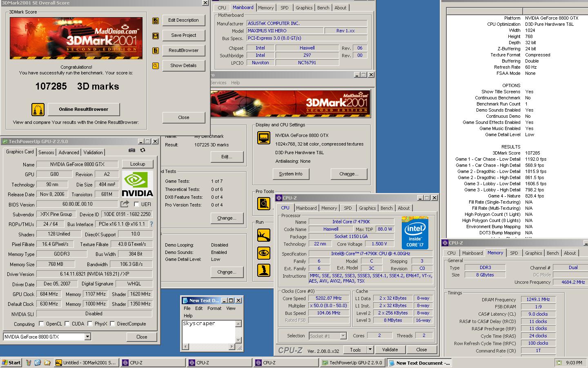Click Notepad horizontal scrollbar right arrow
The height and width of the screenshot is (368, 588).
[232, 347]
